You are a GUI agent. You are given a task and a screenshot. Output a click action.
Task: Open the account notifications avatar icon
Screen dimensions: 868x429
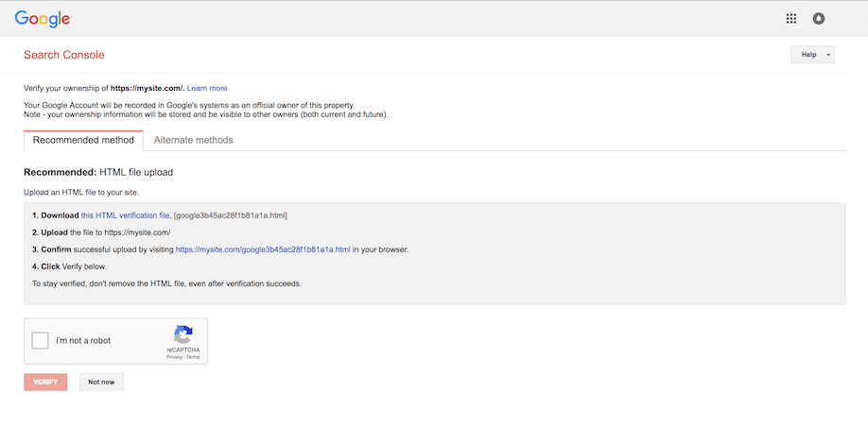[x=818, y=19]
